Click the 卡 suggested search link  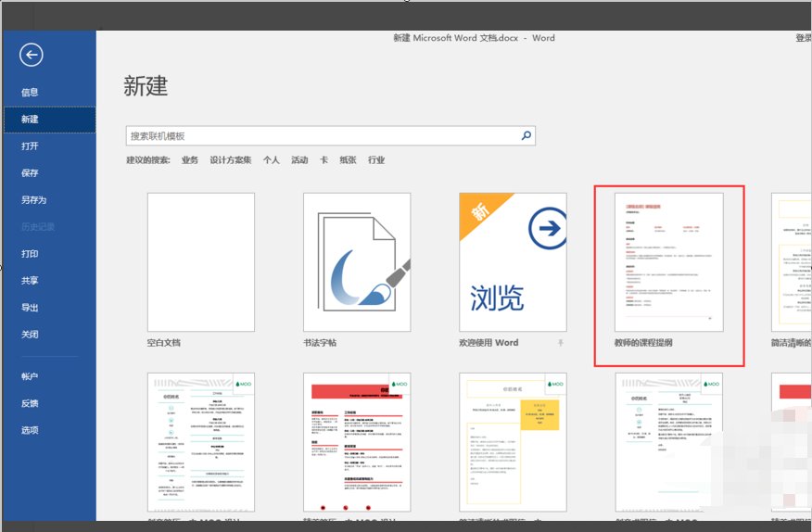click(x=324, y=160)
